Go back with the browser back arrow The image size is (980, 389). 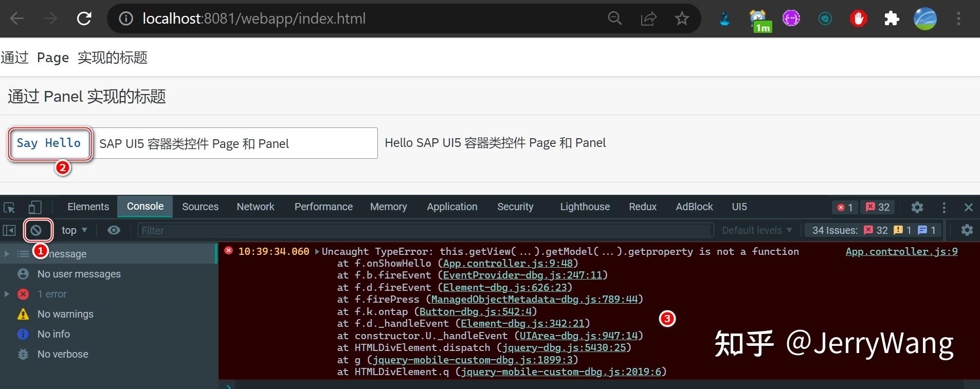click(x=17, y=19)
